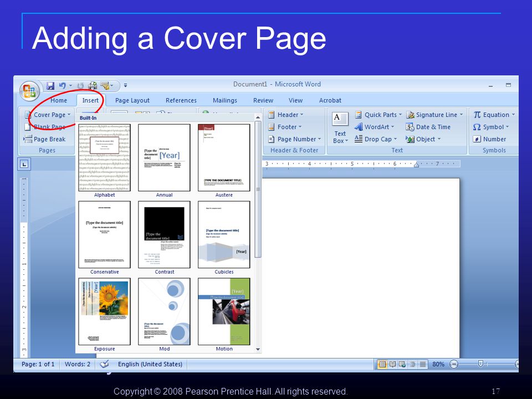Open the undo history dropdown arrow
The image size is (532, 399).
[x=70, y=86]
